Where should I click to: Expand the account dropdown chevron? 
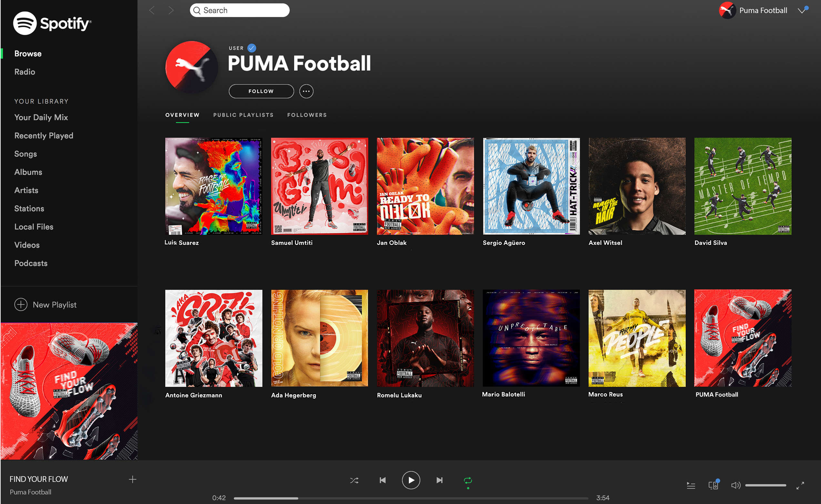(802, 11)
